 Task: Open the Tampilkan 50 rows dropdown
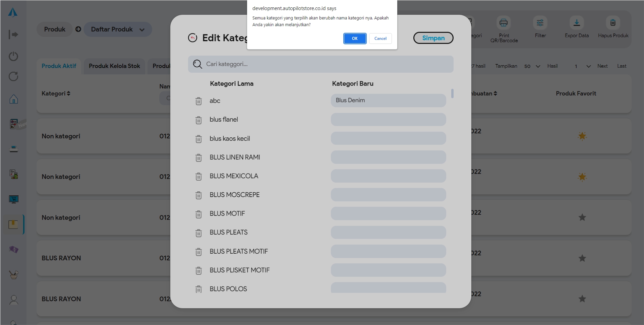click(532, 66)
